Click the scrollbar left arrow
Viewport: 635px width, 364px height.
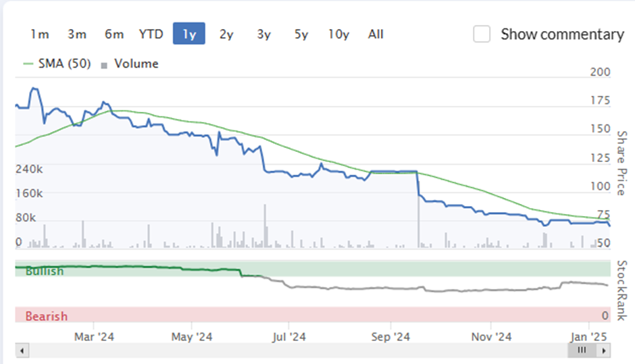[22, 350]
